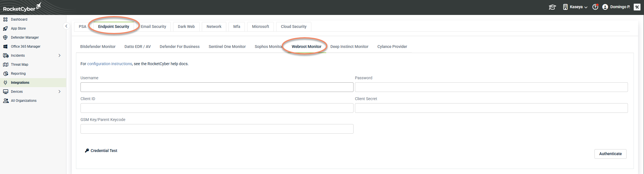Focus the Password input field
644x174 pixels.
(491, 87)
